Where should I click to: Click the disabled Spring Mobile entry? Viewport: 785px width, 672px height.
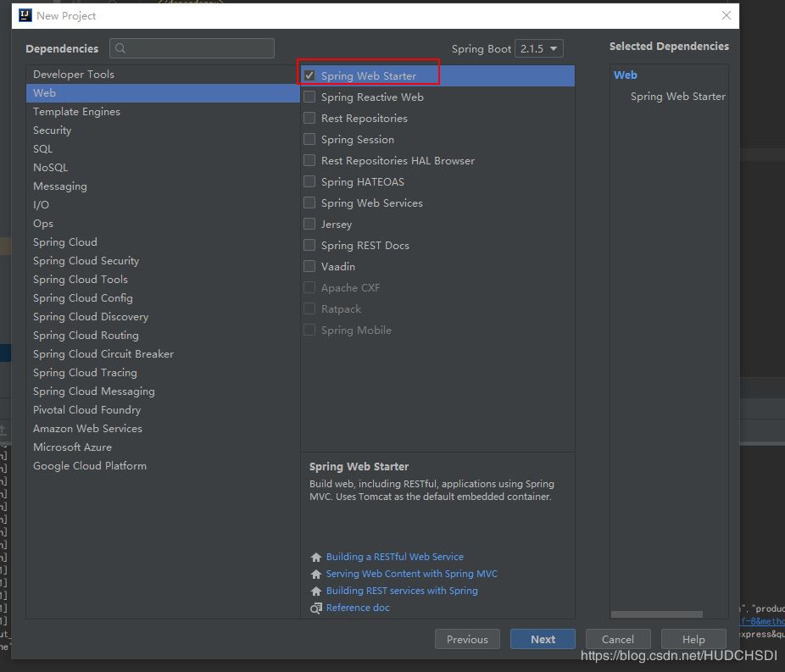[x=437, y=330]
